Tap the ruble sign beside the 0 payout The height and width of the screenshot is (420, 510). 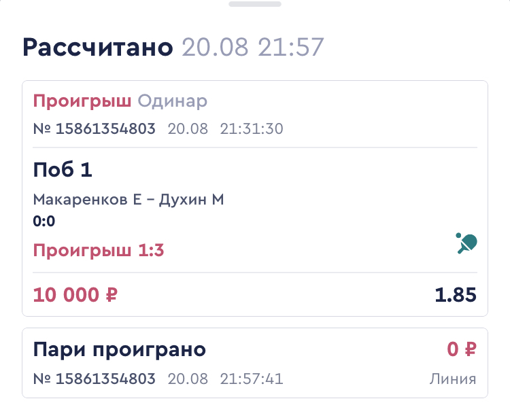coord(471,349)
